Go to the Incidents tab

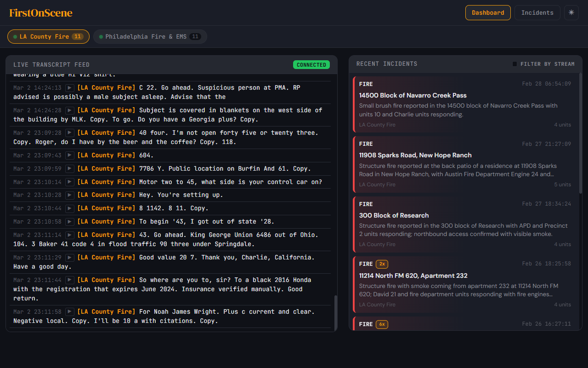[537, 12]
